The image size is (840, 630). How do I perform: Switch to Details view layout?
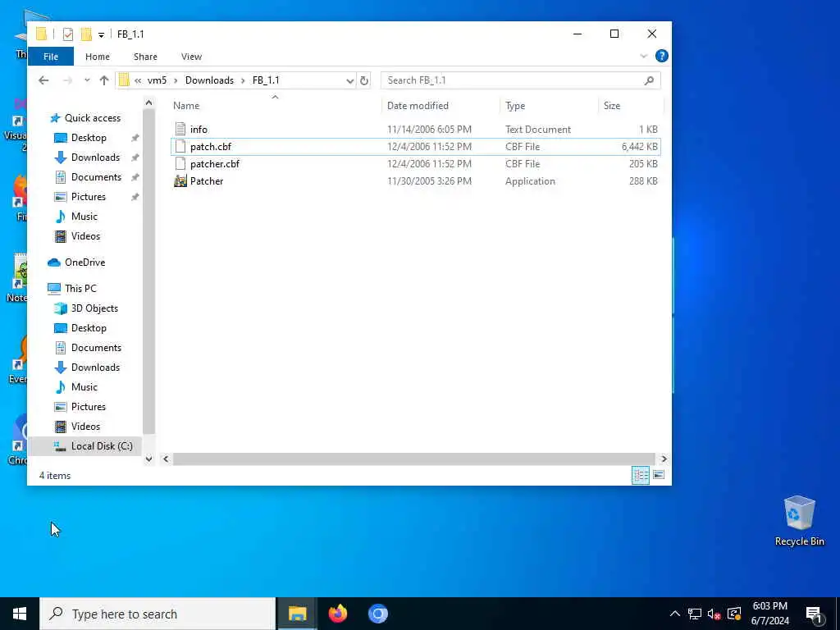pos(640,475)
